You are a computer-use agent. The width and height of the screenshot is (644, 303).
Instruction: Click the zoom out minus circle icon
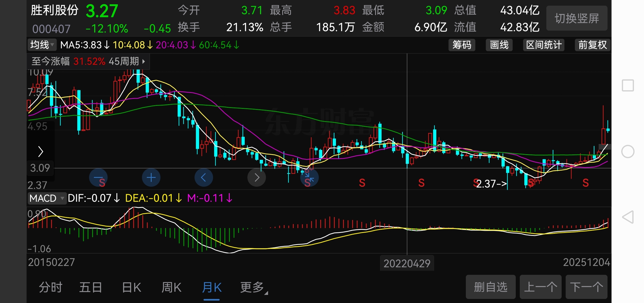pos(98,178)
